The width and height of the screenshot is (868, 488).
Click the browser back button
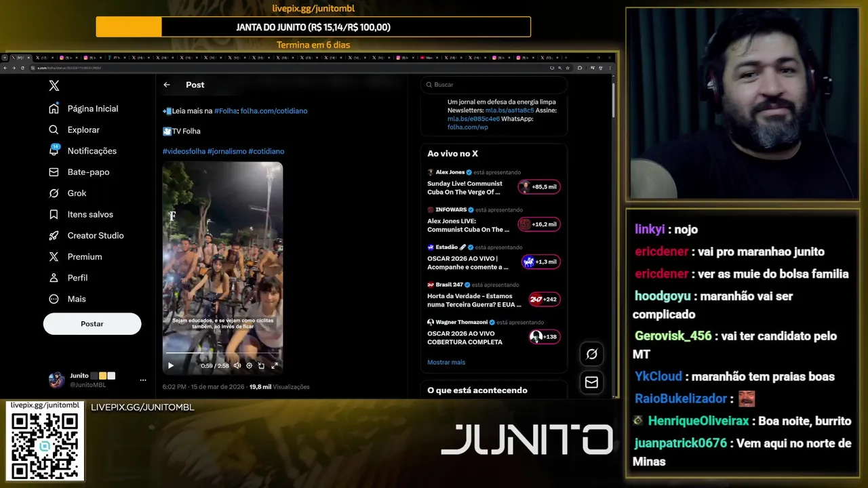tap(5, 68)
